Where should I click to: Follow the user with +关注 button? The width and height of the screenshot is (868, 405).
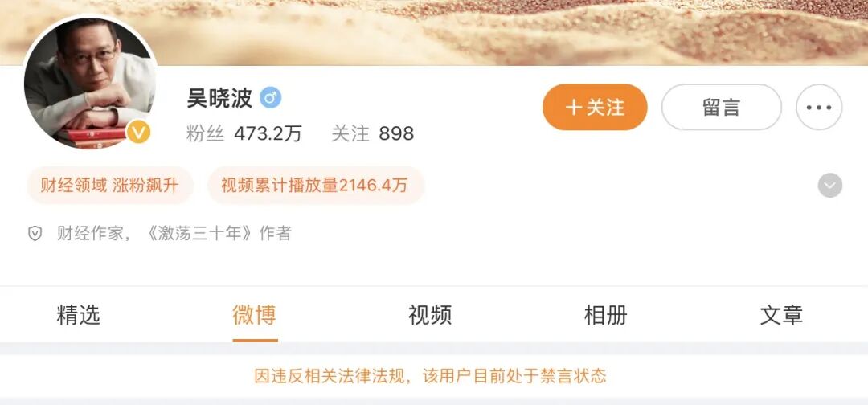coord(595,108)
